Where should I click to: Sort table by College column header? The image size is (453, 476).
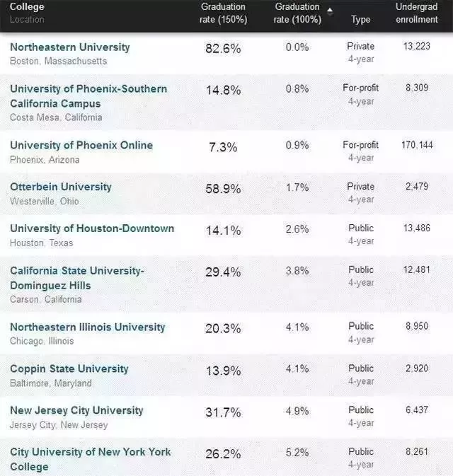point(27,6)
